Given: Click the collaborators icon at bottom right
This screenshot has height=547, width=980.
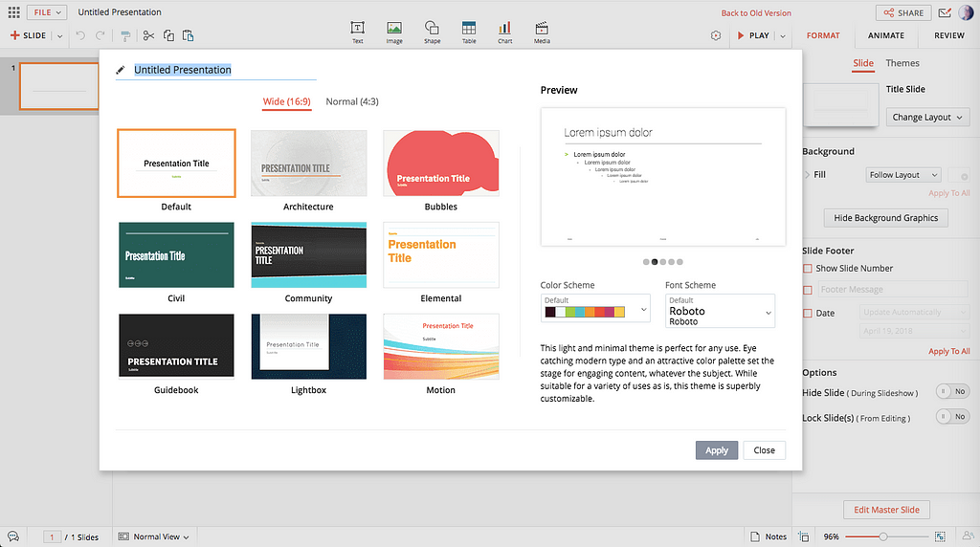Looking at the screenshot, I should click(x=969, y=536).
